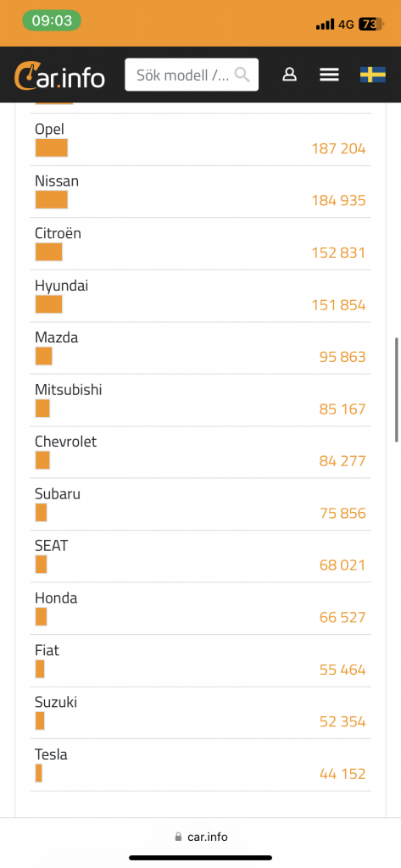
Task: Select the Subaru brand row
Action: 200,504
